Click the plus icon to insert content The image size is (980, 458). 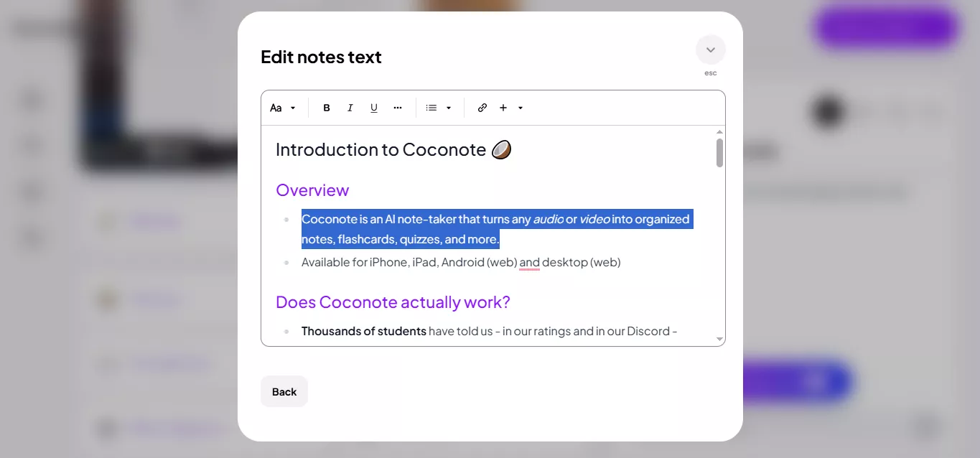503,108
